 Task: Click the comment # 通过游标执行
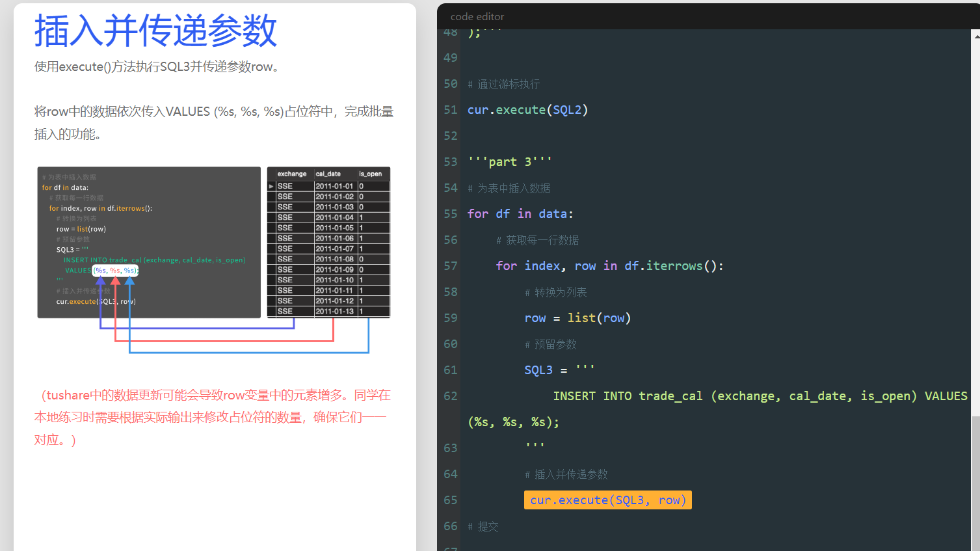click(x=503, y=84)
